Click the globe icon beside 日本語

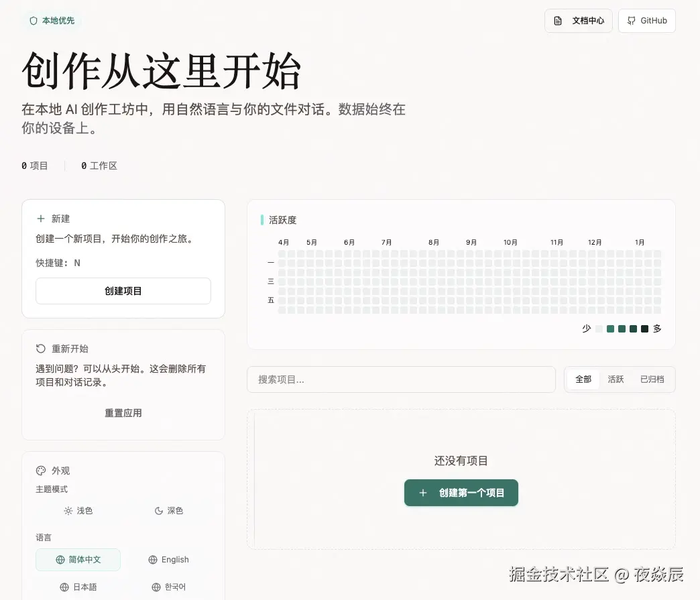point(64,587)
